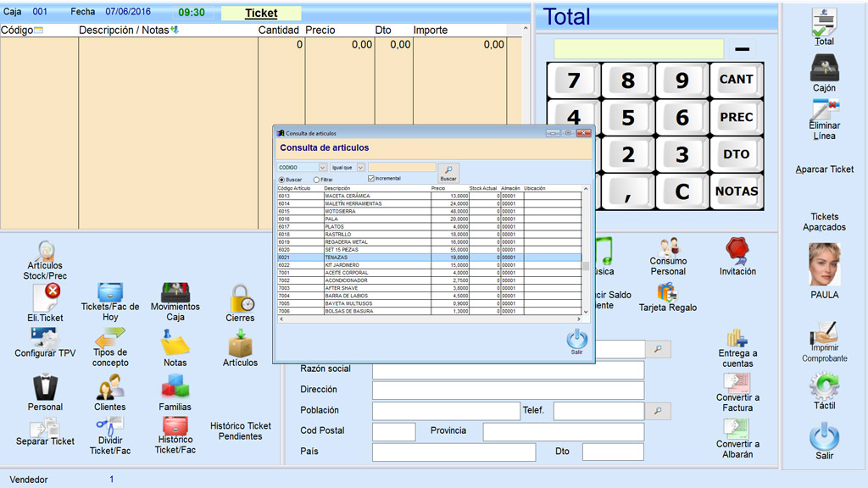Click Salir icon in Consulta dialog
The width and height of the screenshot is (868, 488).
tap(576, 339)
